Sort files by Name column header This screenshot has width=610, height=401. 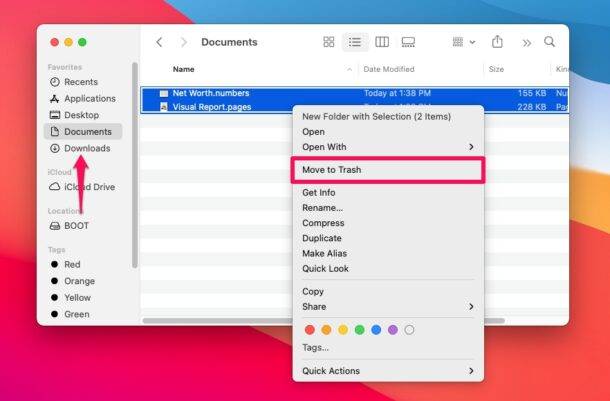184,69
